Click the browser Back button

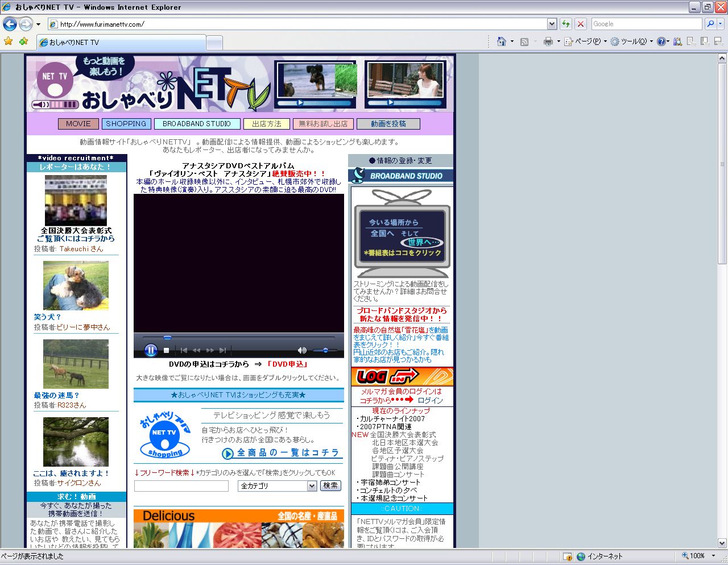[10, 24]
